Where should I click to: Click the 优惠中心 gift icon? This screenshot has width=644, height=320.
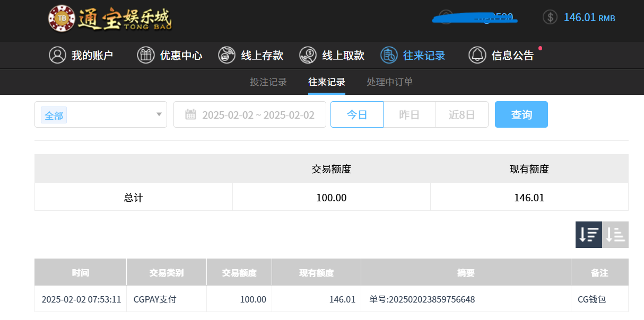[145, 55]
